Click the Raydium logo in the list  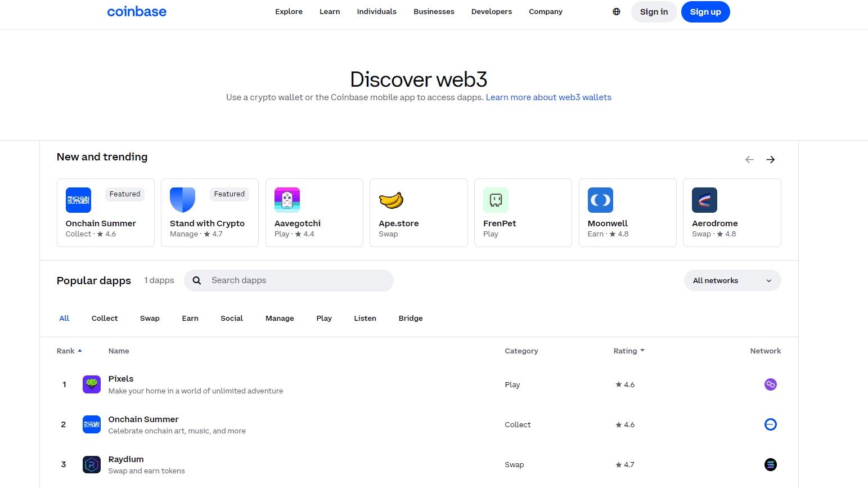[x=92, y=465]
